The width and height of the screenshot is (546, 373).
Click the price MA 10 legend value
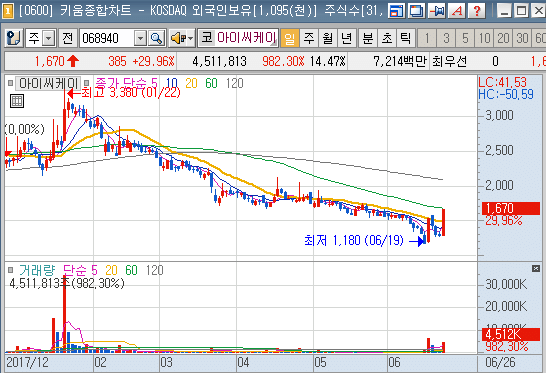(x=172, y=83)
